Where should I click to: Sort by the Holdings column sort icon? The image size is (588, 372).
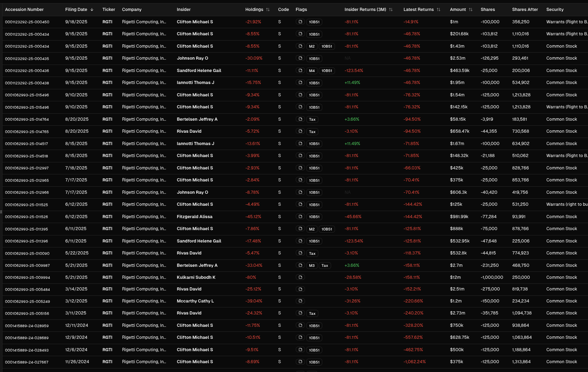click(x=268, y=10)
